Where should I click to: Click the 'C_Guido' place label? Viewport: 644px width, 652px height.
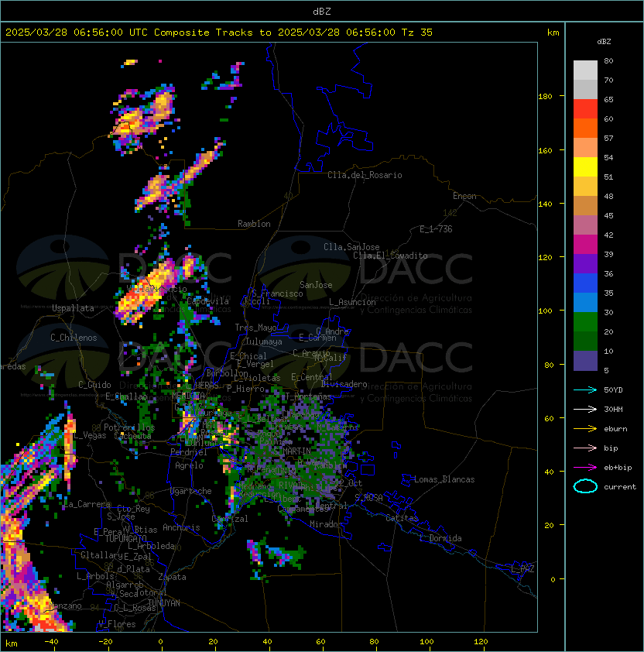94,385
